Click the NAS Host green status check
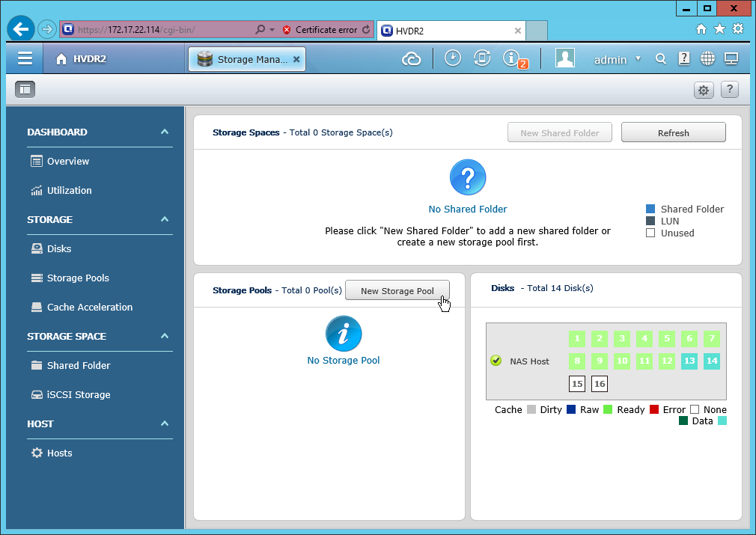Image resolution: width=756 pixels, height=535 pixels. point(496,361)
